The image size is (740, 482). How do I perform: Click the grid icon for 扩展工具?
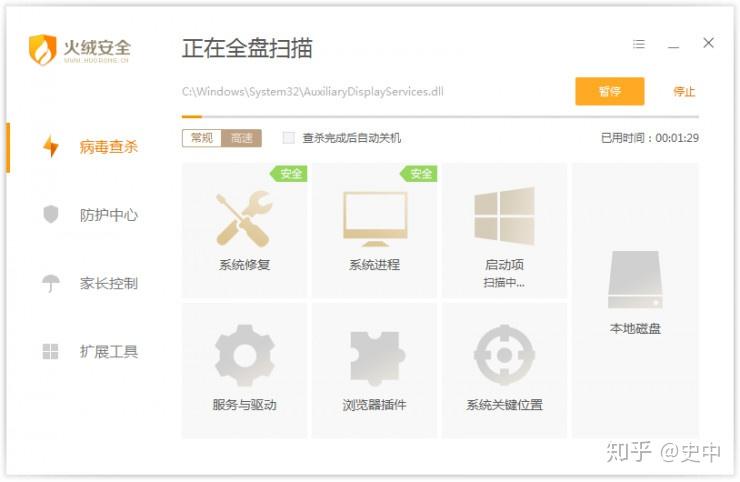point(50,351)
